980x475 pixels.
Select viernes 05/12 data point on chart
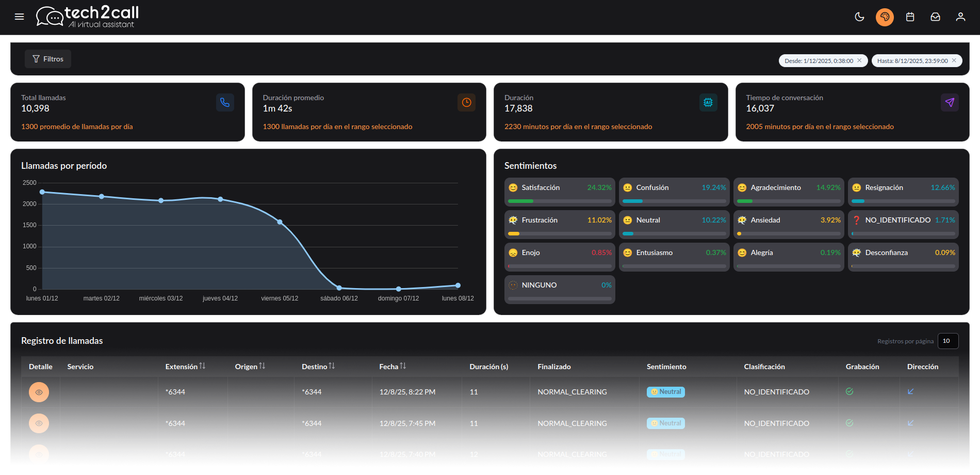coord(280,222)
